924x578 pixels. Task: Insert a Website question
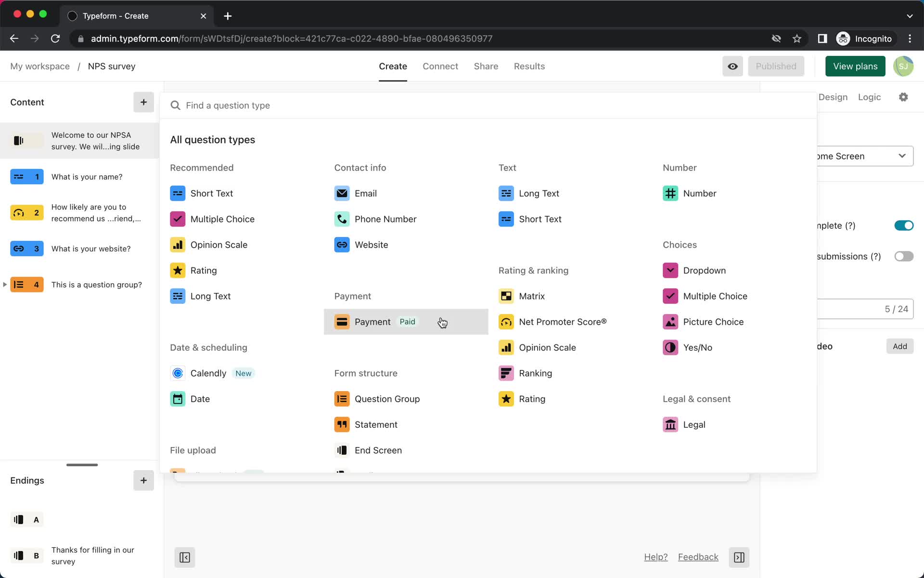coord(361,245)
